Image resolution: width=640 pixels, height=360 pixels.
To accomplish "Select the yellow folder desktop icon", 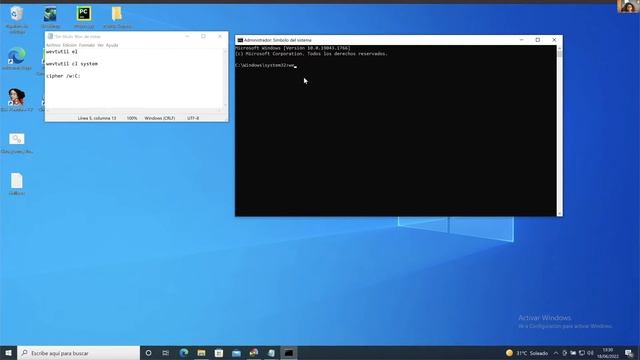I will (x=117, y=14).
